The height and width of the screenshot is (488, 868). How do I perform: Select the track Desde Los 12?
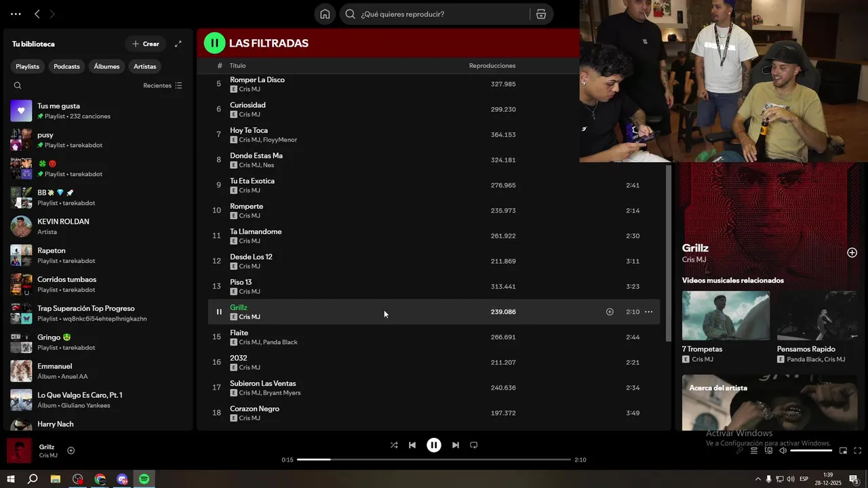[251, 257]
